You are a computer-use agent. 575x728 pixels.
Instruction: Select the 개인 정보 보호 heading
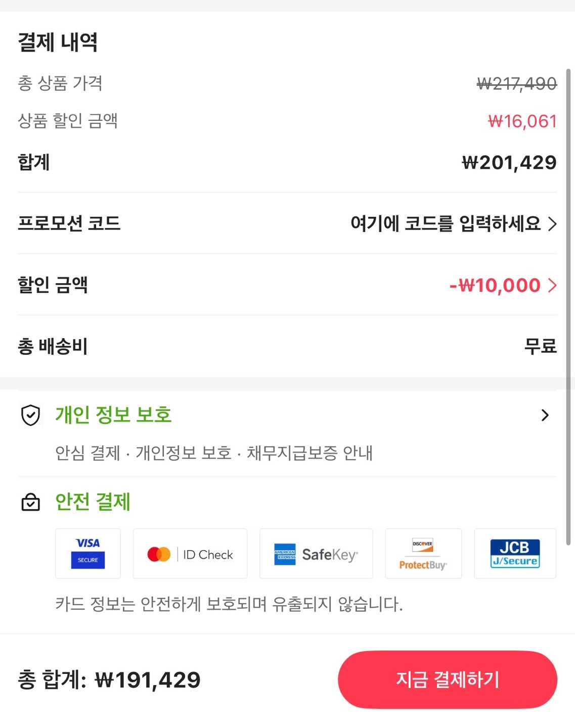click(x=113, y=415)
